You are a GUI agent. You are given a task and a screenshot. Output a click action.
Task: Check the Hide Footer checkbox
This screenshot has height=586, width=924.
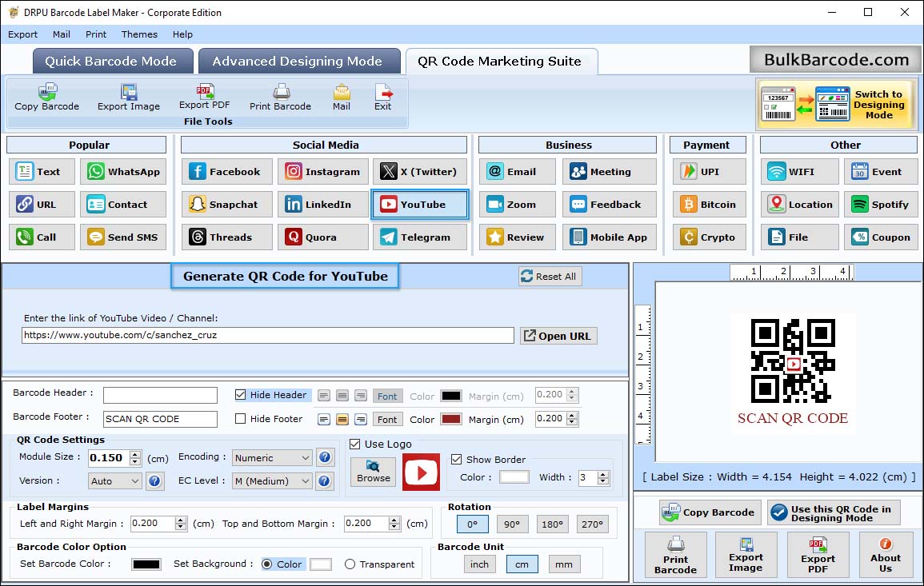[x=241, y=419]
